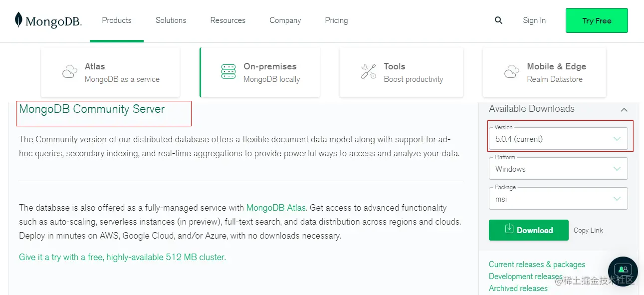The width and height of the screenshot is (644, 295).
Task: Click the Mobile & Edge cloud icon
Action: coord(512,72)
